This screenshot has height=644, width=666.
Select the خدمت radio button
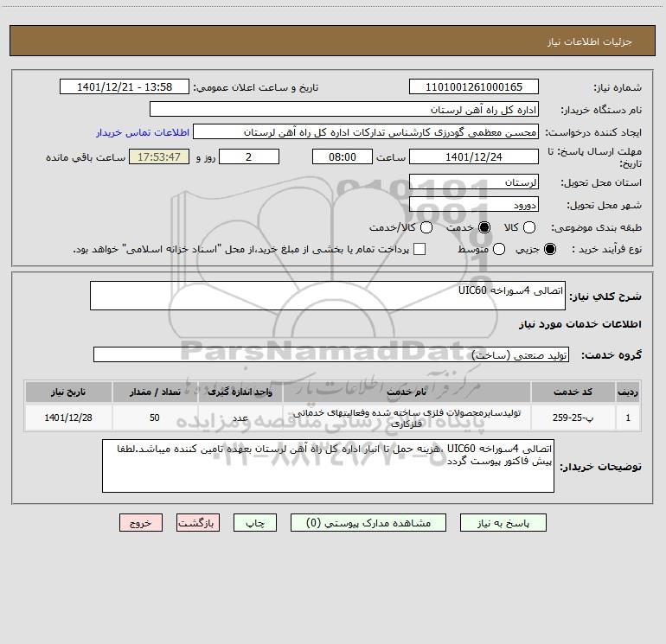484,227
